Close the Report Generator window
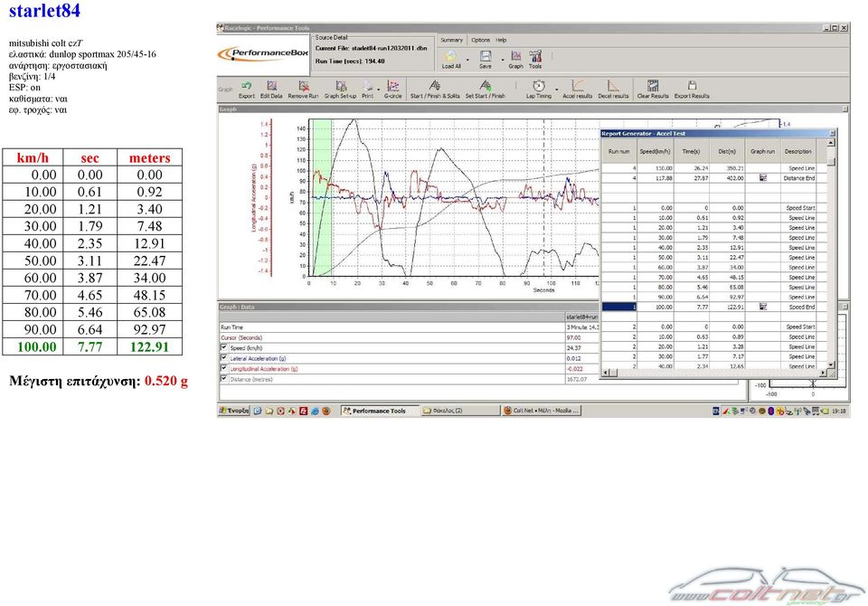This screenshot has height=606, width=868. [x=832, y=134]
